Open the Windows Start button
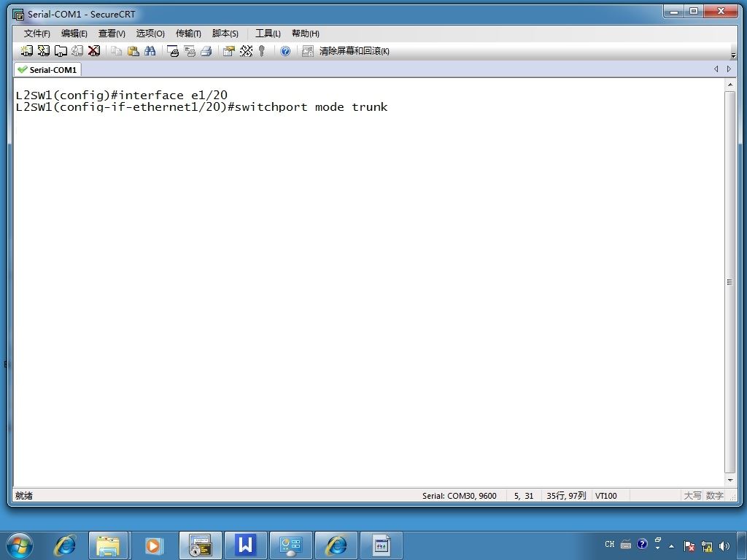This screenshot has width=747, height=560. pyautogui.click(x=20, y=545)
